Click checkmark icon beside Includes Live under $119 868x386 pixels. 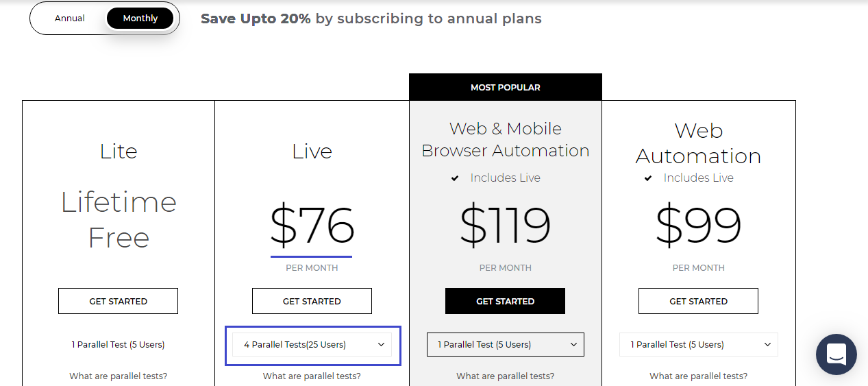tap(455, 178)
